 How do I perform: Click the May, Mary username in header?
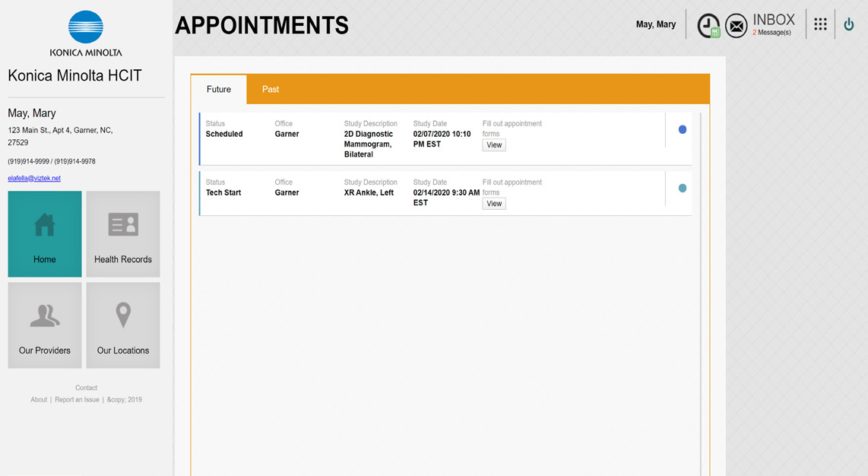point(655,24)
